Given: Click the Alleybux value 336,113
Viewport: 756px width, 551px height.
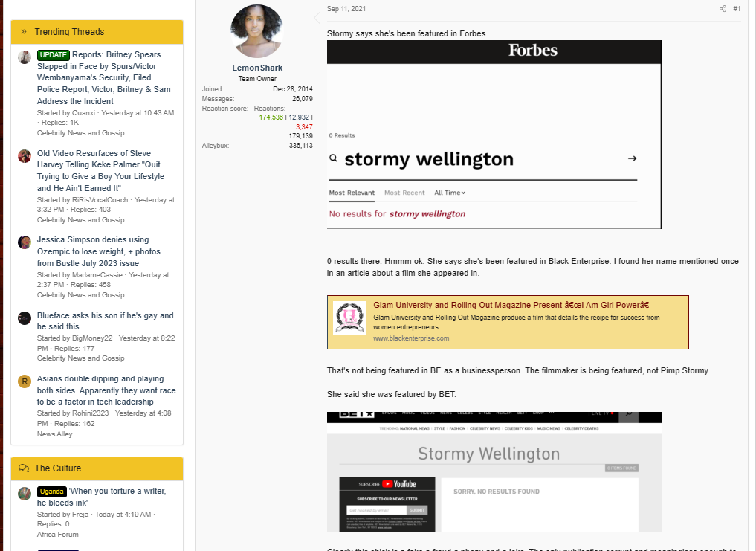Looking at the screenshot, I should click(x=301, y=145).
